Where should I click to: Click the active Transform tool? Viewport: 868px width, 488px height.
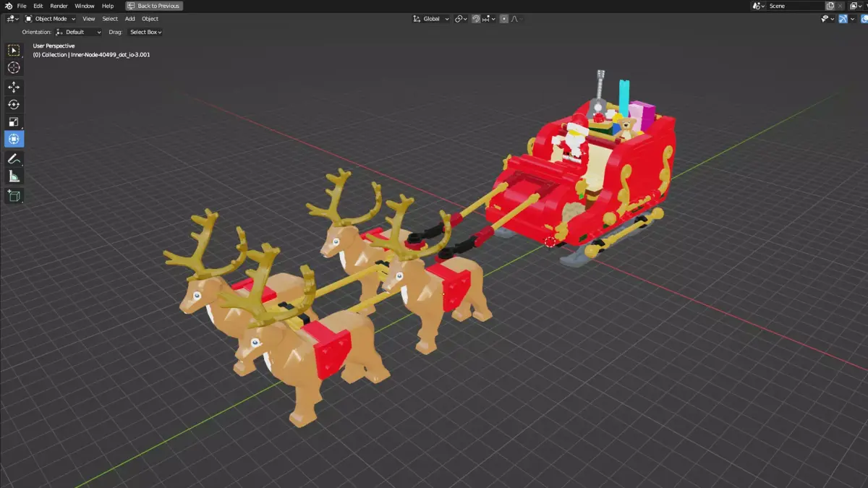click(x=14, y=139)
